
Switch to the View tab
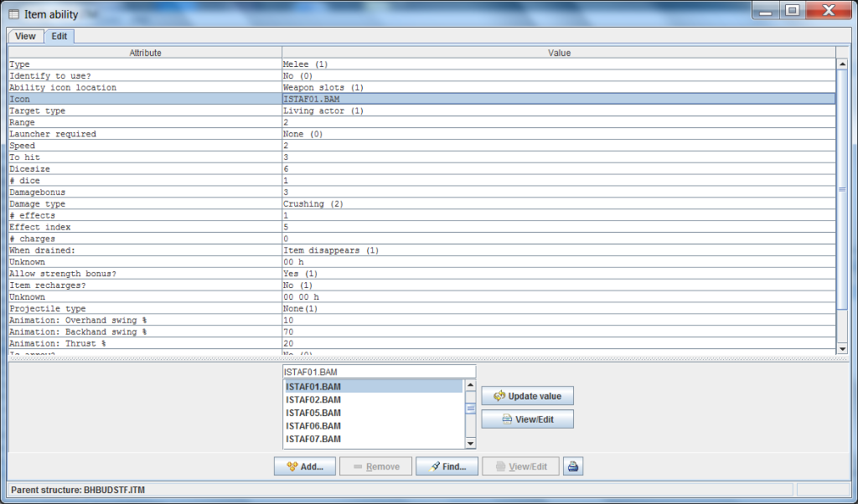pyautogui.click(x=25, y=36)
